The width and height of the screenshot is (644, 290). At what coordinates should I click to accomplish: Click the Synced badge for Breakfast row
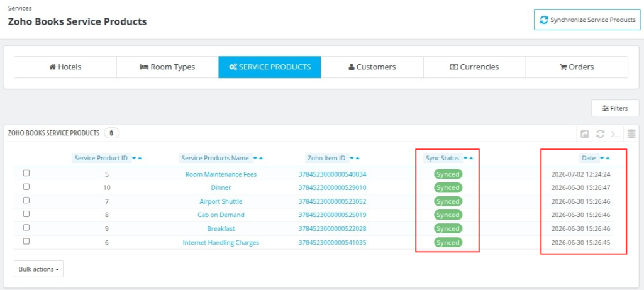click(448, 228)
